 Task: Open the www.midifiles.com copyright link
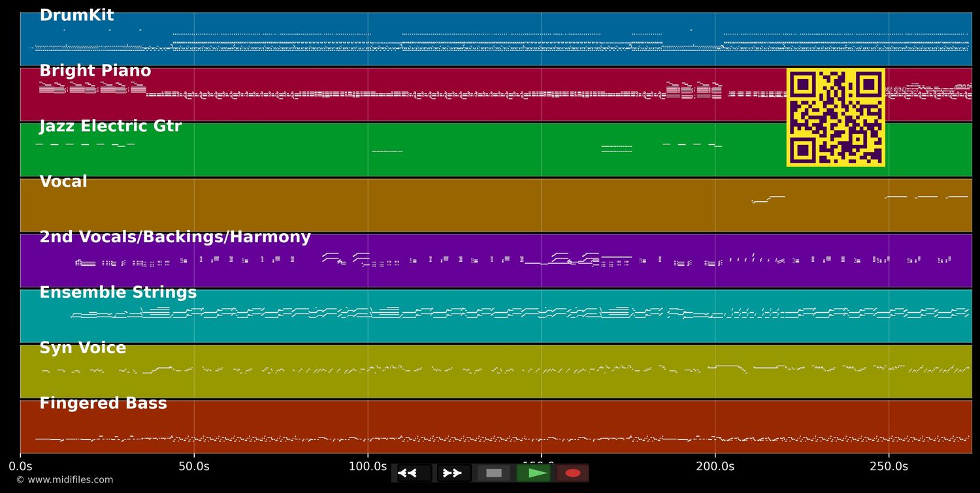pos(65,480)
